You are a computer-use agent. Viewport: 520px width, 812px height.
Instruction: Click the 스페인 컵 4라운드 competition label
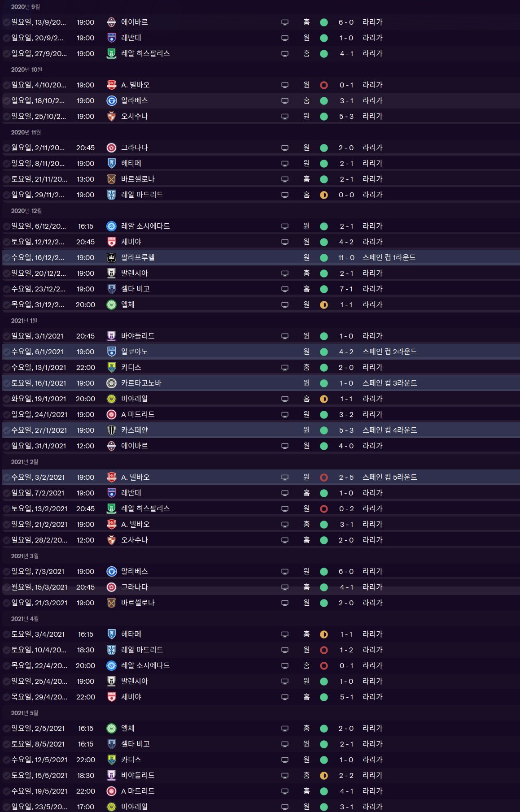(x=390, y=430)
